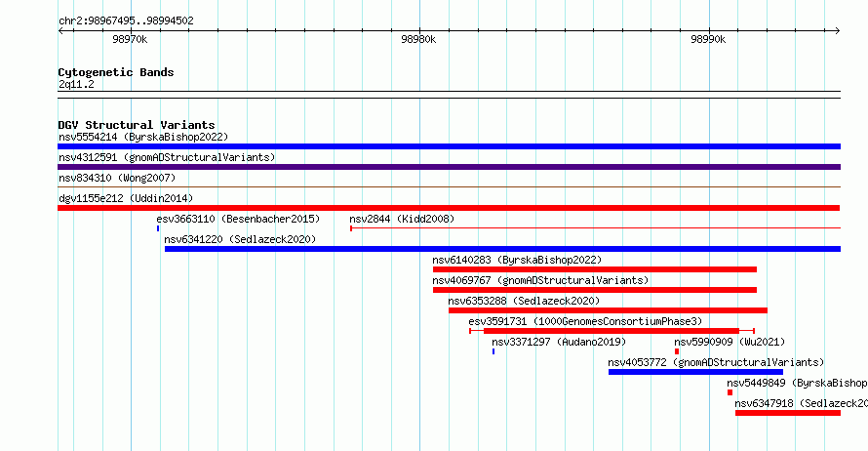
Task: Select the red nsv6353288 variant bar
Action: pos(608,310)
